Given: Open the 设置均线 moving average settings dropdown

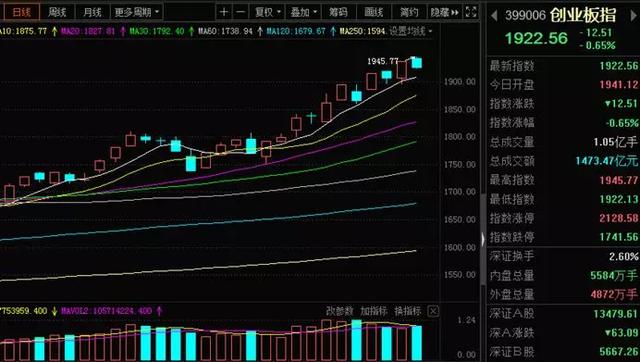Looking at the screenshot, I should tap(411, 31).
